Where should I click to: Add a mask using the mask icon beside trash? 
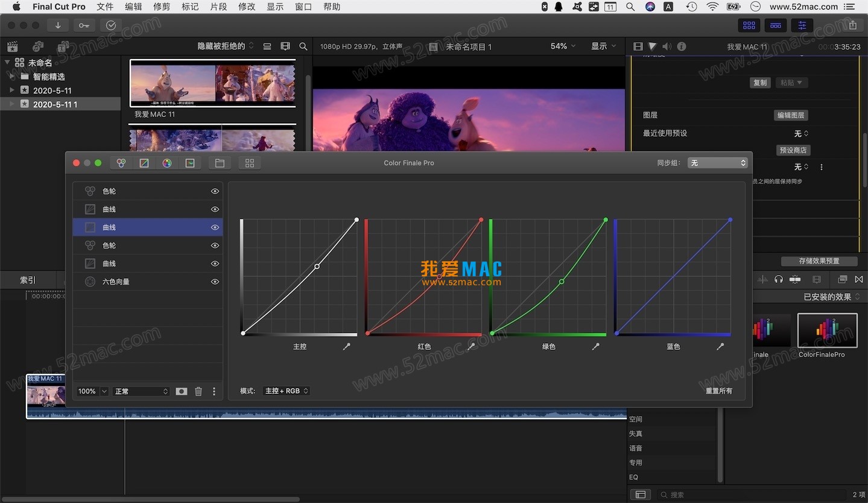coord(182,391)
